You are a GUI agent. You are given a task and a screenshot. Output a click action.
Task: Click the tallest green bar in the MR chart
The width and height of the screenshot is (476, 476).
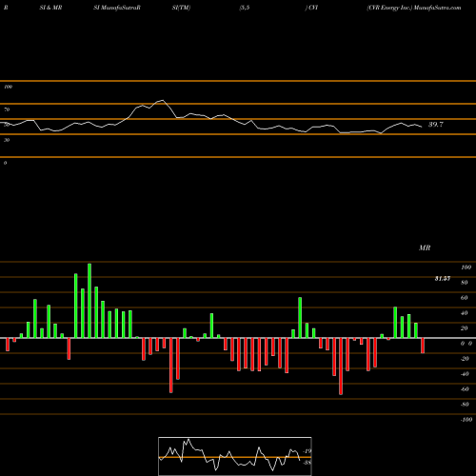click(89, 301)
